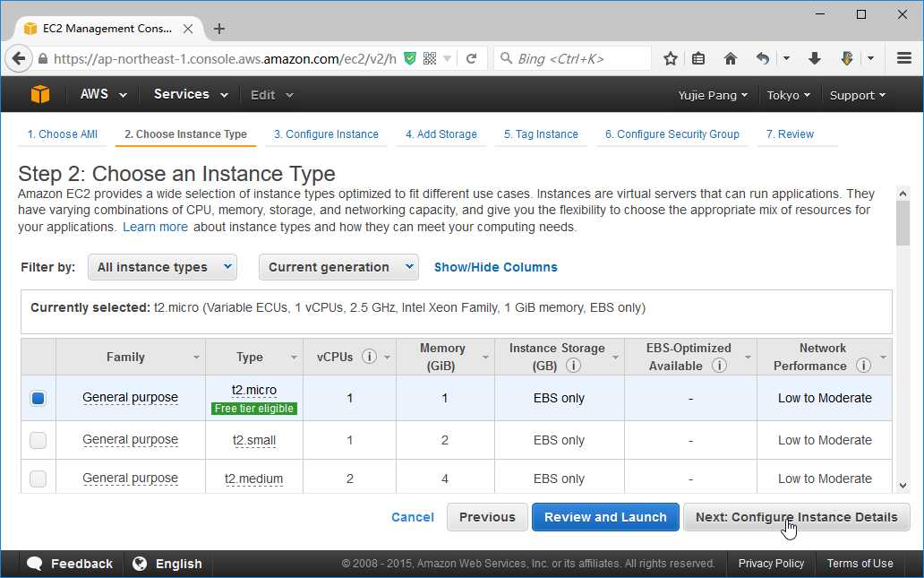Open address bar history dropdown arrow
Image resolution: width=924 pixels, height=578 pixels.
pos(448,59)
